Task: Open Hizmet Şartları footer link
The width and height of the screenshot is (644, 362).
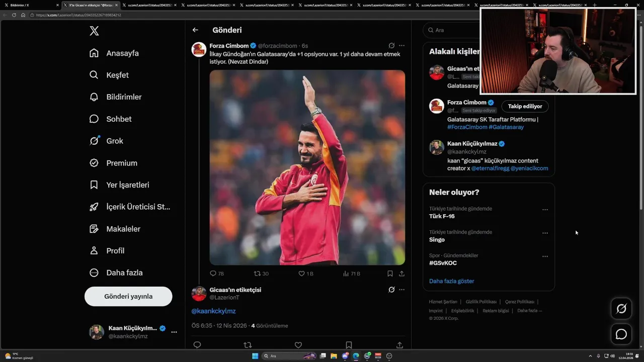Action: 443,302
